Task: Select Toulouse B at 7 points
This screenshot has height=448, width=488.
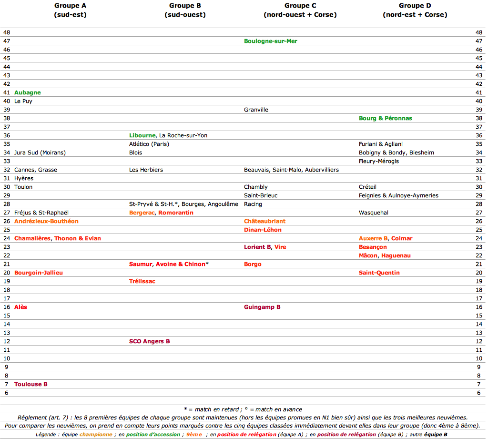Action: tap(31, 384)
